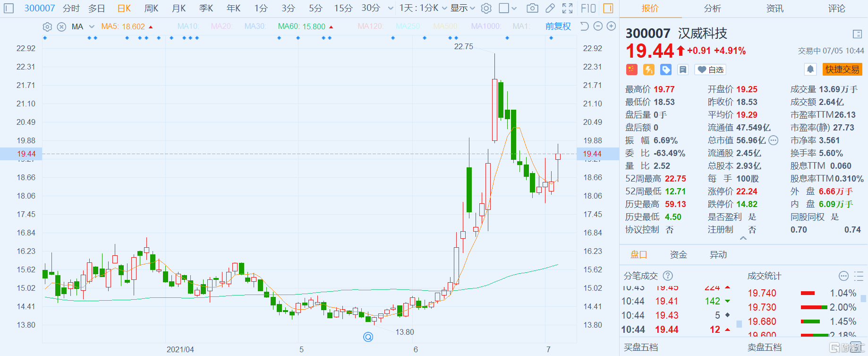The image size is (868, 356).
Task: Toggle MA10 moving average line
Action: point(188,26)
